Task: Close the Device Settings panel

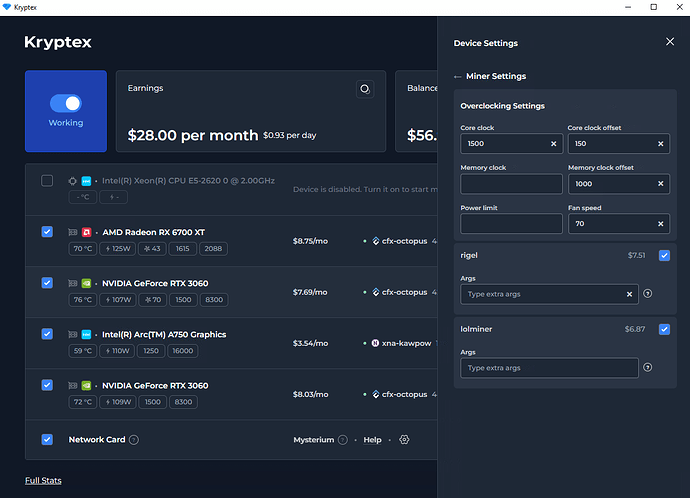Action: coord(670,42)
